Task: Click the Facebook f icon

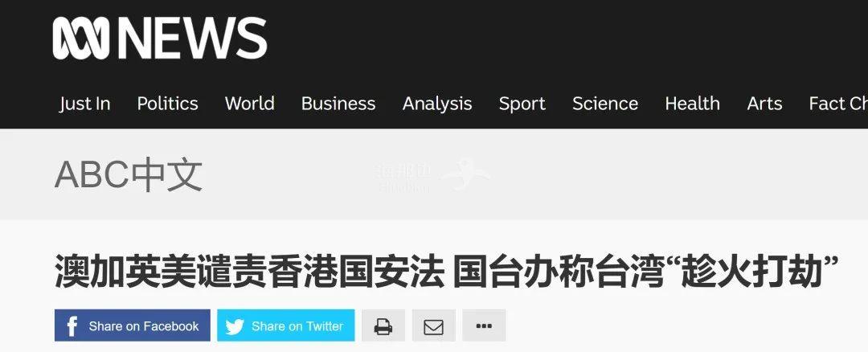Action: pos(72,326)
